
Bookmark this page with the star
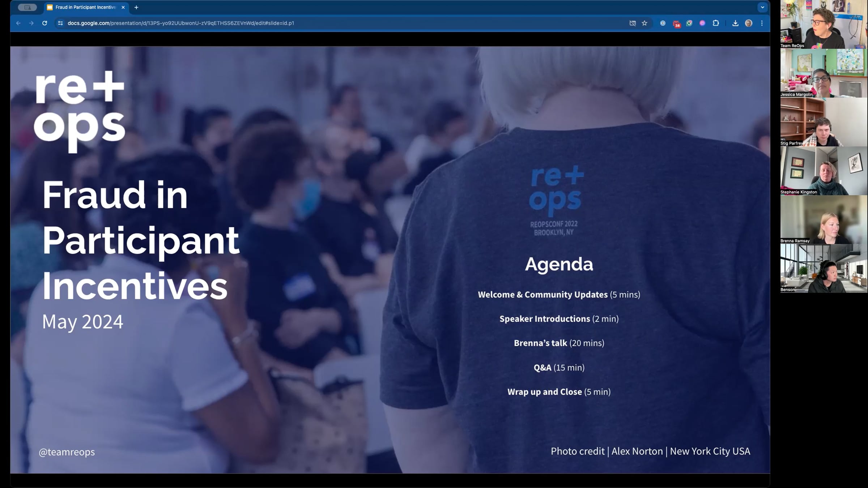tap(644, 23)
